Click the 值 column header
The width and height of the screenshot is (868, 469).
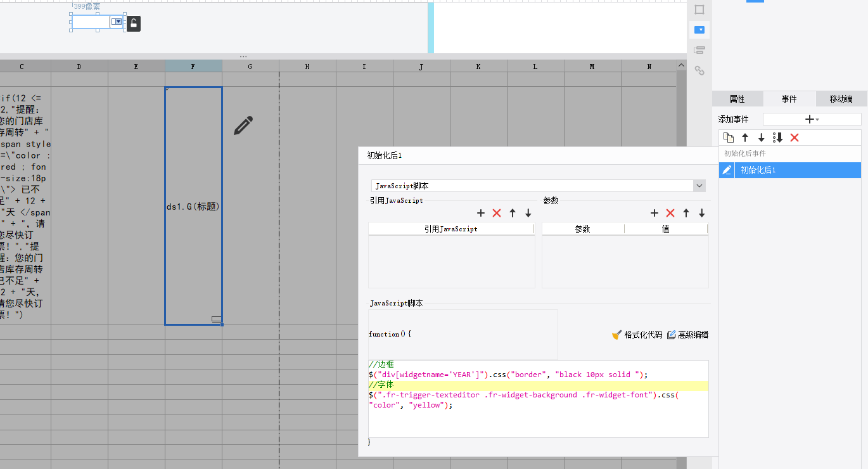pyautogui.click(x=666, y=229)
